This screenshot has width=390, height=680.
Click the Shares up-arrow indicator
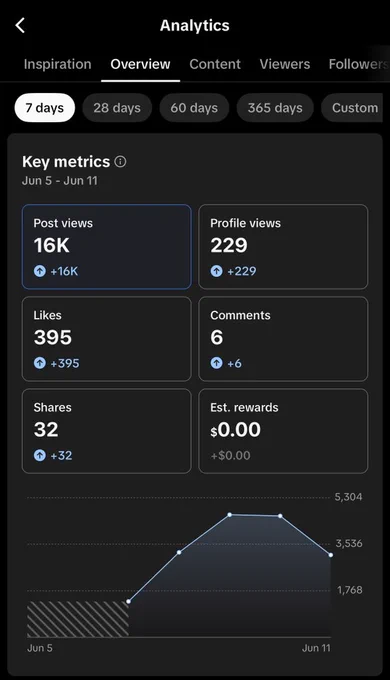point(40,455)
